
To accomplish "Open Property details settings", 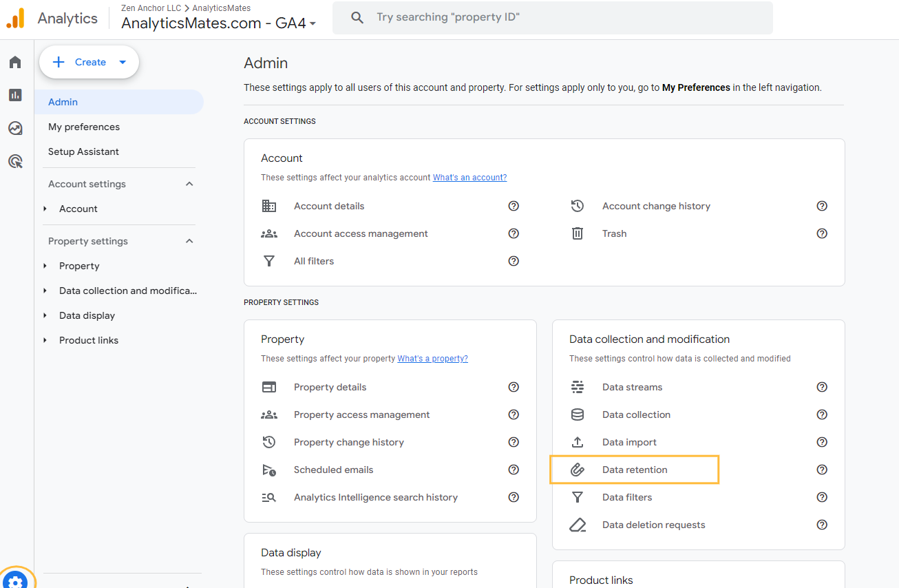I will click(x=330, y=387).
